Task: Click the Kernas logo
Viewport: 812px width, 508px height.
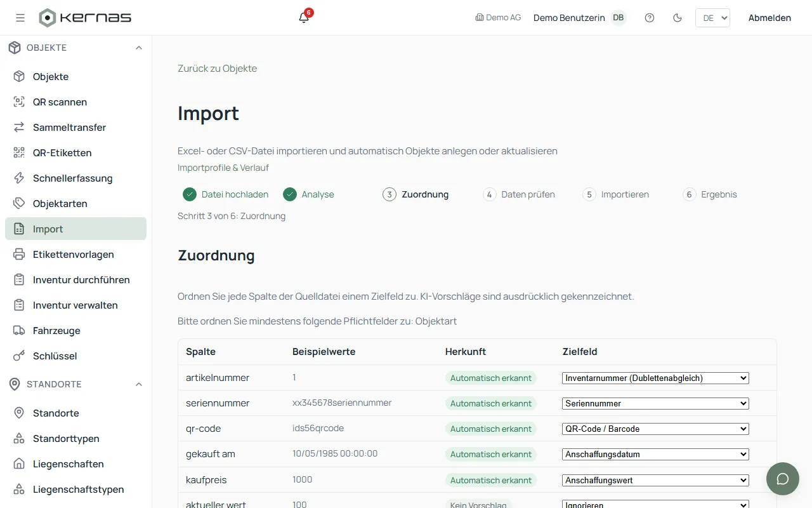Action: click(x=85, y=18)
